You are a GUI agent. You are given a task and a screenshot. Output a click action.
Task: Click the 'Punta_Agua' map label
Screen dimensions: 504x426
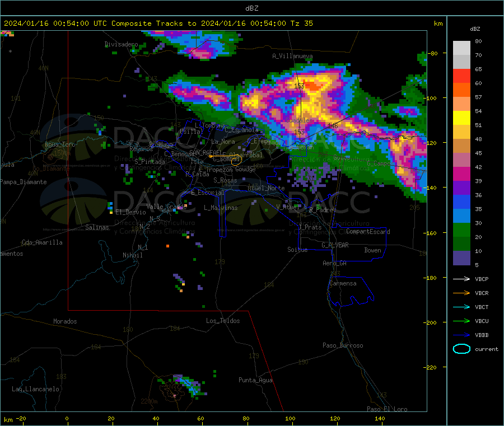[255, 380]
